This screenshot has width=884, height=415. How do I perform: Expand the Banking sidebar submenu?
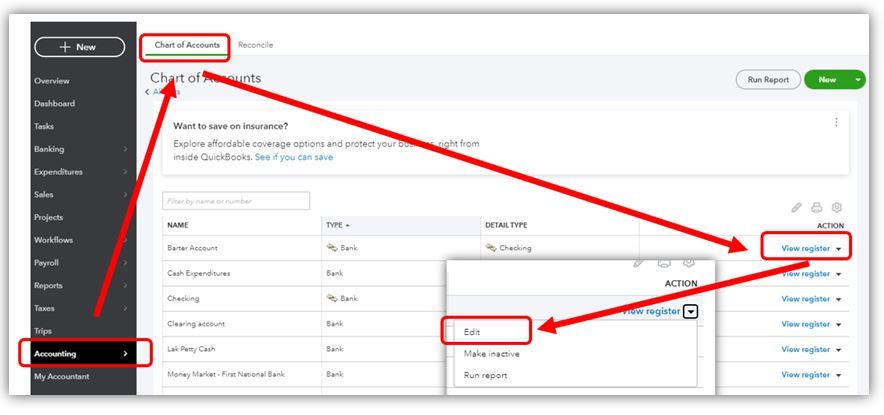click(125, 149)
